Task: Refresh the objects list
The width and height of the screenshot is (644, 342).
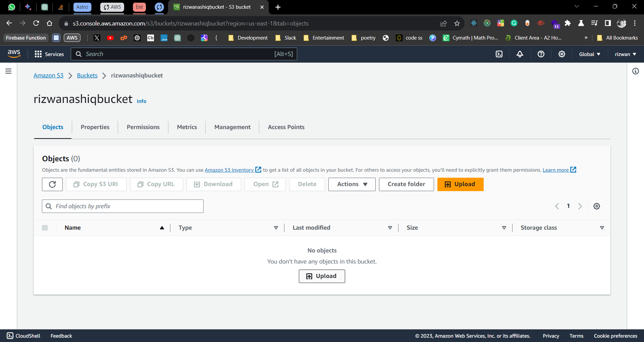Action: point(52,184)
